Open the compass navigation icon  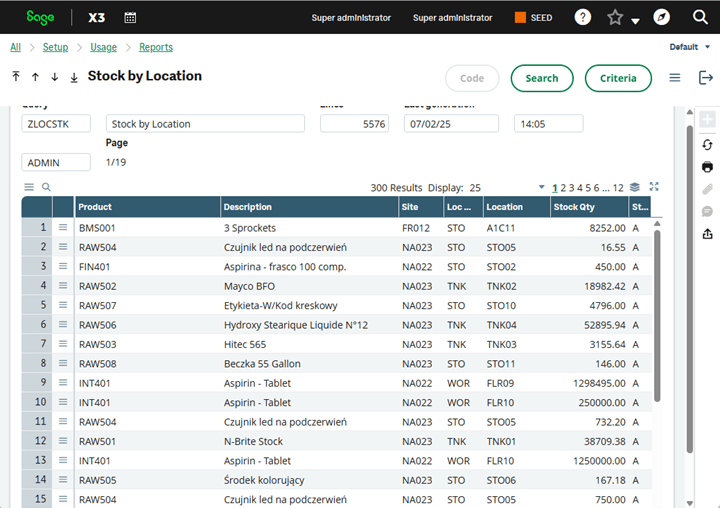coord(662,17)
